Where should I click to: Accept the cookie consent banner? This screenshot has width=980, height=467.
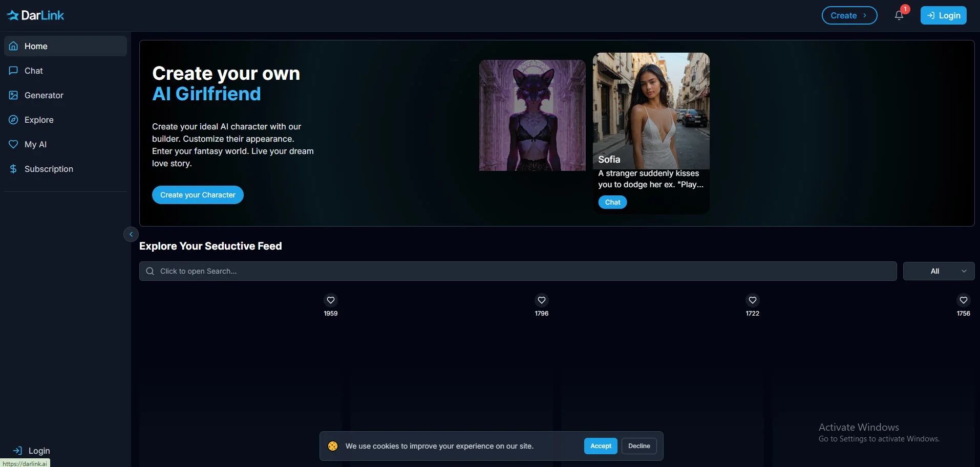point(600,446)
